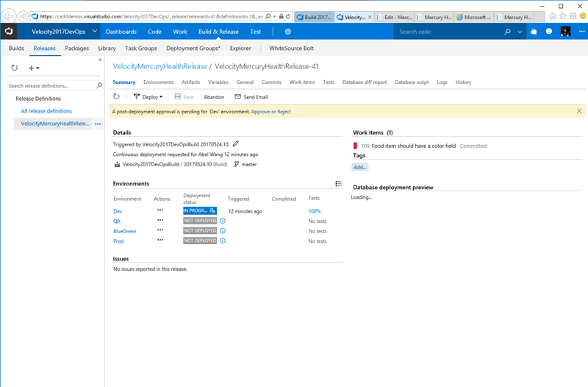The height and width of the screenshot is (387, 588).
Task: Open the BlueGreen environment link
Action: tap(124, 231)
